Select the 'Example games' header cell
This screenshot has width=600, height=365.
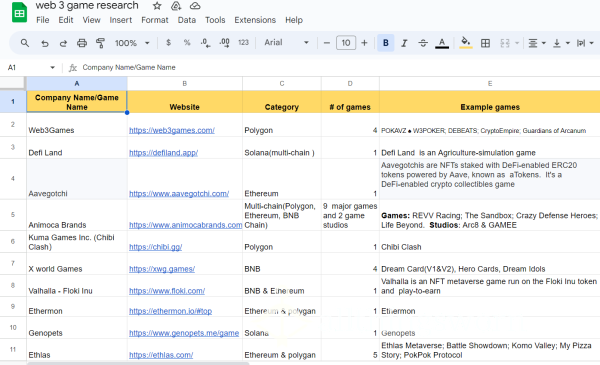pos(490,102)
